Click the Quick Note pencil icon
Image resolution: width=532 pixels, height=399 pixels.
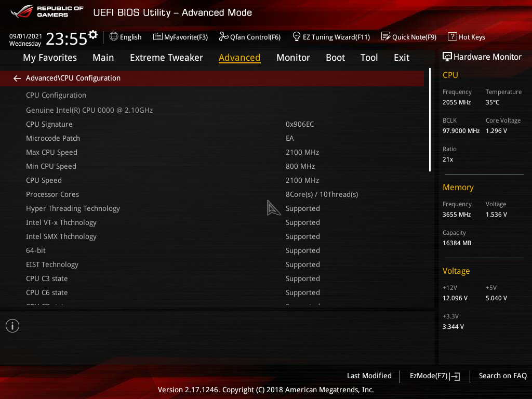coord(386,37)
